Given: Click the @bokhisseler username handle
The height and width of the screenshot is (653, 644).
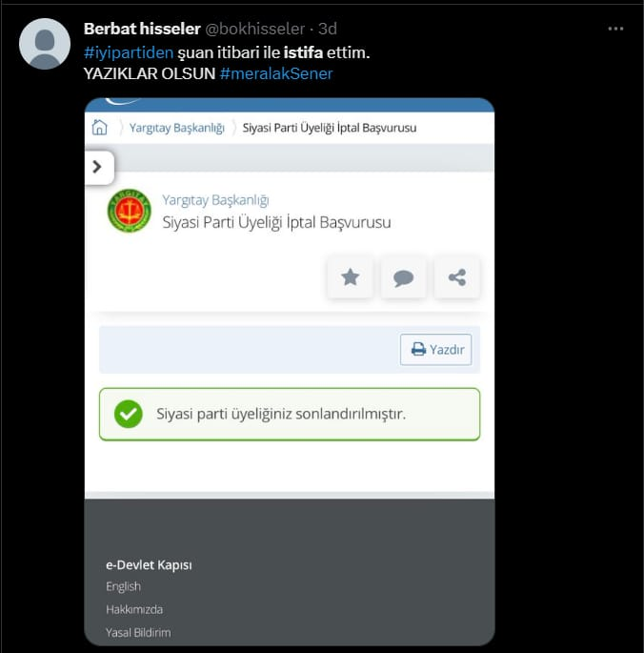Looking at the screenshot, I should pos(255,29).
